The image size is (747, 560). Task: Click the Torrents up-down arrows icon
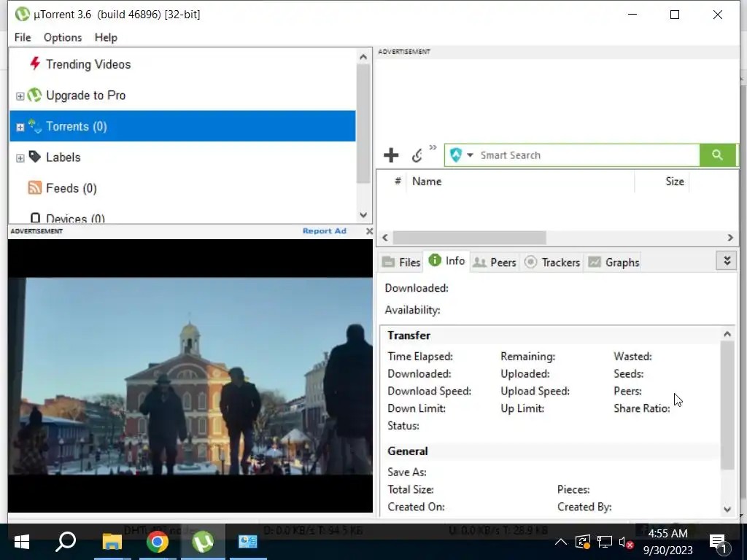click(x=35, y=125)
